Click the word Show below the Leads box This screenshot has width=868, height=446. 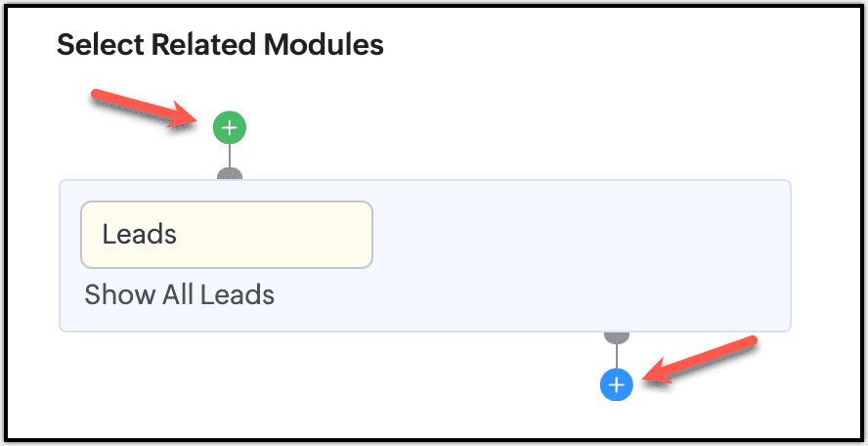click(x=110, y=294)
